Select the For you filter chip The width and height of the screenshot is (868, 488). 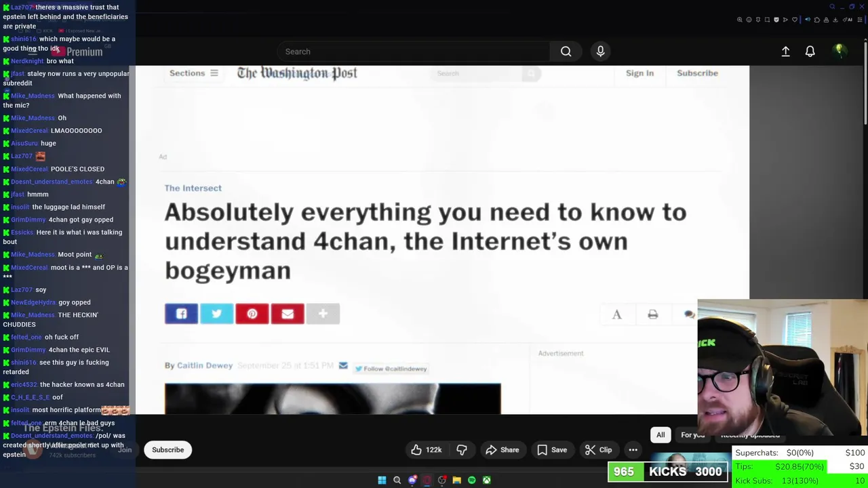click(693, 435)
